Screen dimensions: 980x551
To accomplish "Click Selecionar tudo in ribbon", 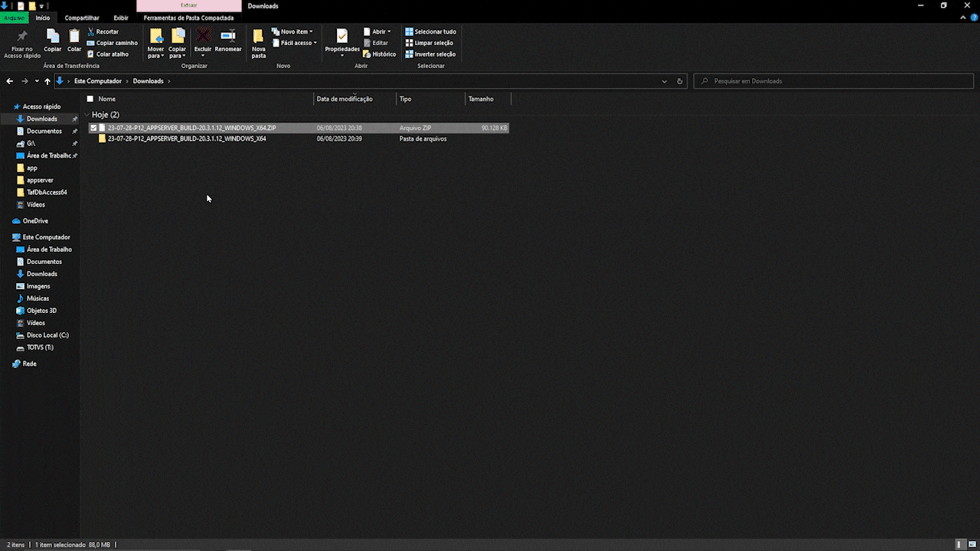I will (430, 32).
